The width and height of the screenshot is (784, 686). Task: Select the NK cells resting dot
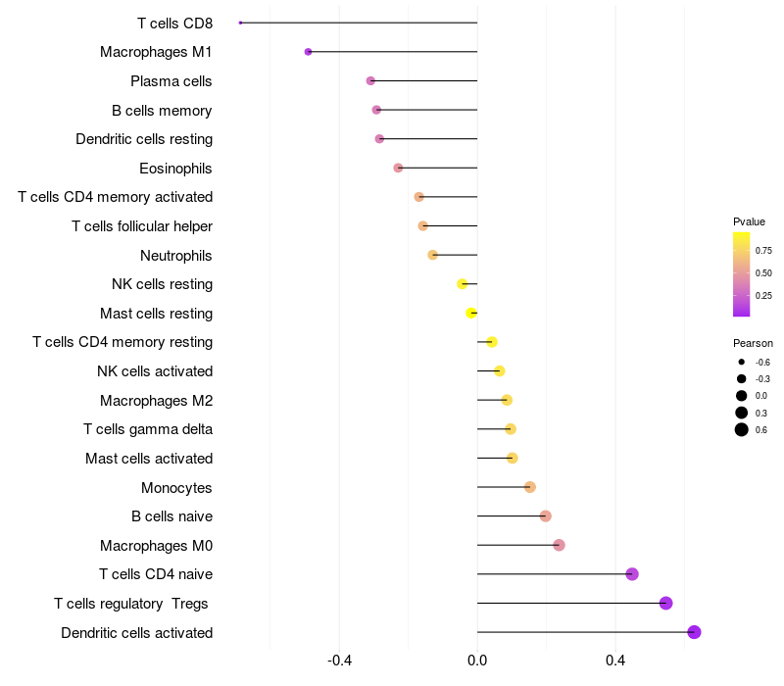(x=463, y=284)
